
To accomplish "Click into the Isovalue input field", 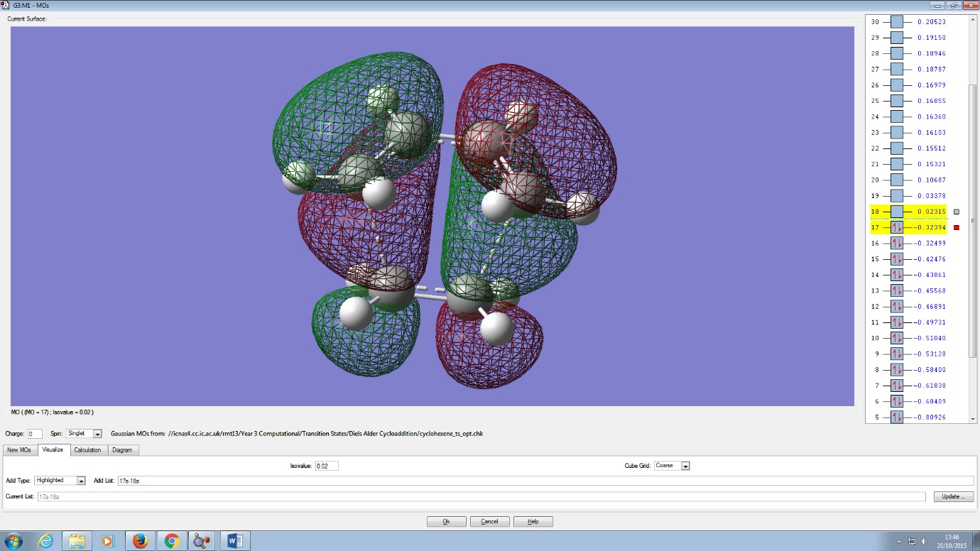I will pos(327,466).
